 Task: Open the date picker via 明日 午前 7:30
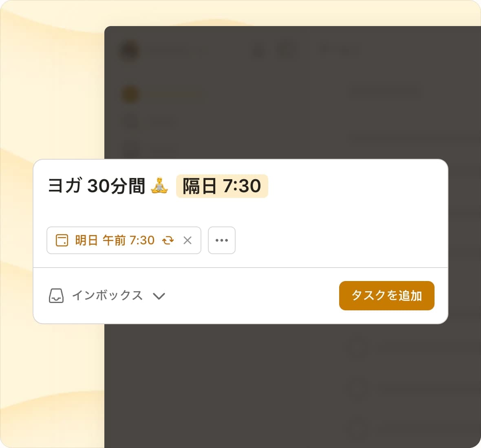(115, 240)
